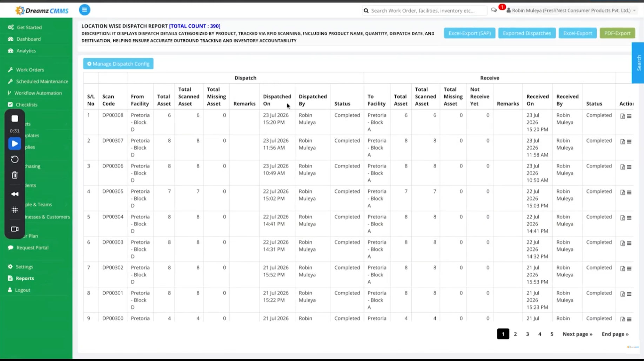The image size is (644, 361).
Task: Open document icon for row DP00304
Action: point(623,218)
